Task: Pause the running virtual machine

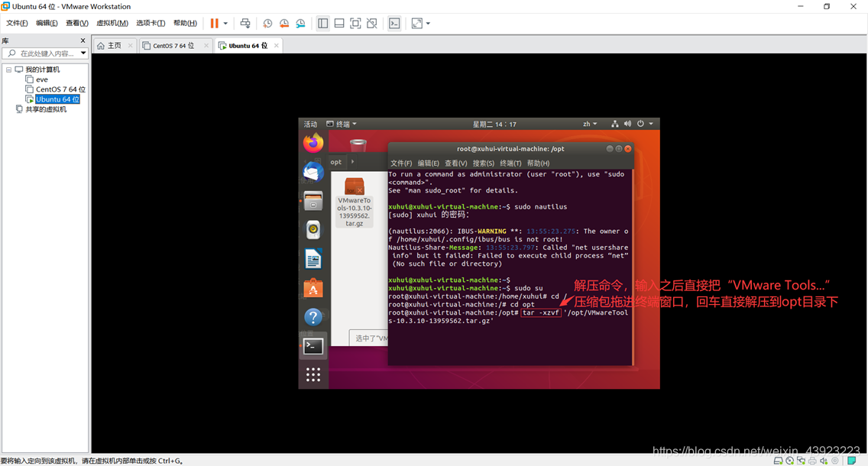Action: 214,23
